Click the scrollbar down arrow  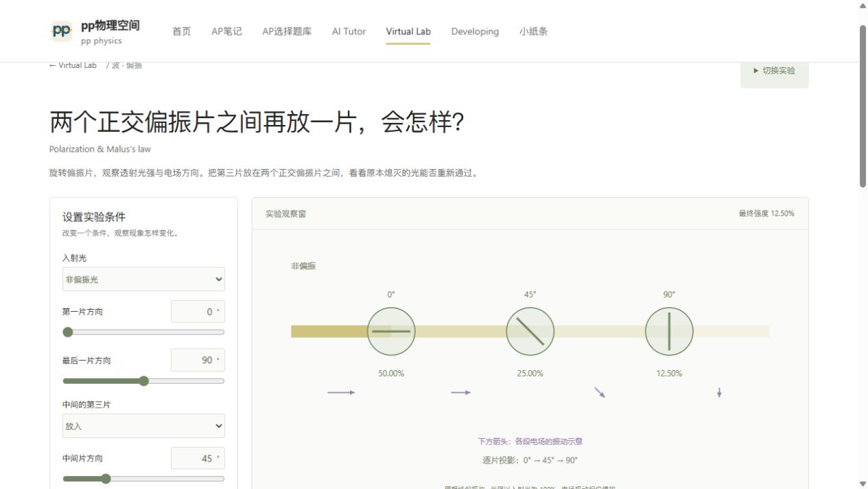[863, 483]
